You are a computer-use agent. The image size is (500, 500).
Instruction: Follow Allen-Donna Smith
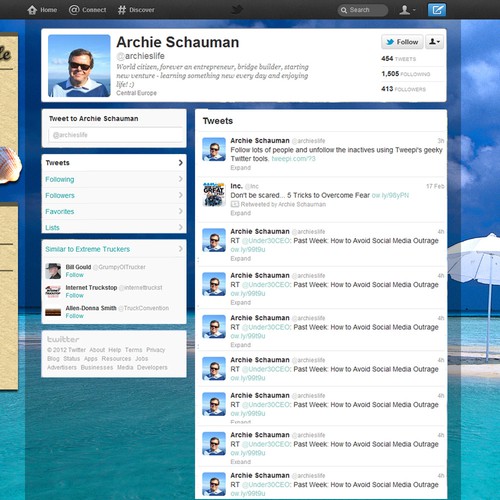(x=74, y=316)
